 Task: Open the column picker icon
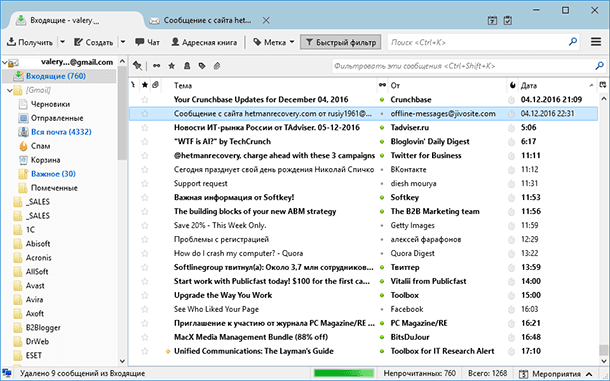point(603,85)
